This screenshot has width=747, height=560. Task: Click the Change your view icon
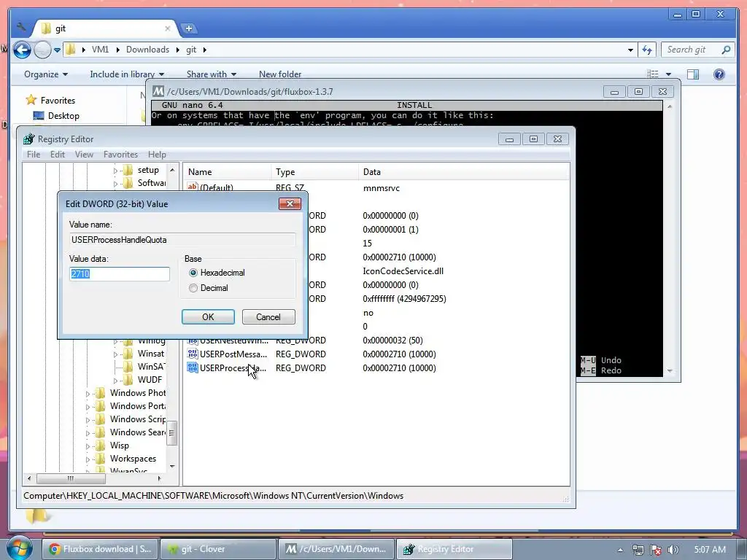pyautogui.click(x=653, y=74)
